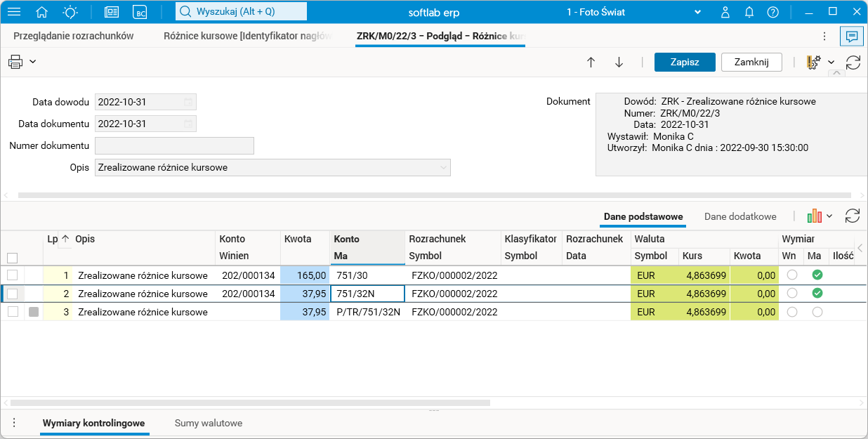Click the grid horizontal scrollbar
Image resolution: width=868 pixels, height=439 pixels.
tap(250, 402)
